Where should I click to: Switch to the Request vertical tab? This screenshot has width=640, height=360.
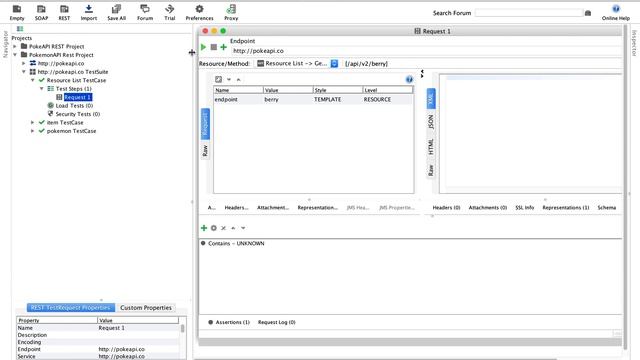click(x=205, y=124)
